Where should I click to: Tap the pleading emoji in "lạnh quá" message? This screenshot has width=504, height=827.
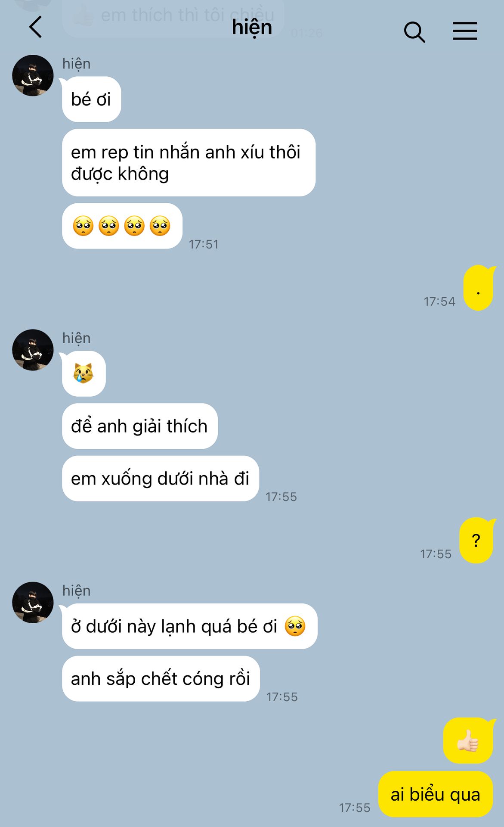click(295, 626)
